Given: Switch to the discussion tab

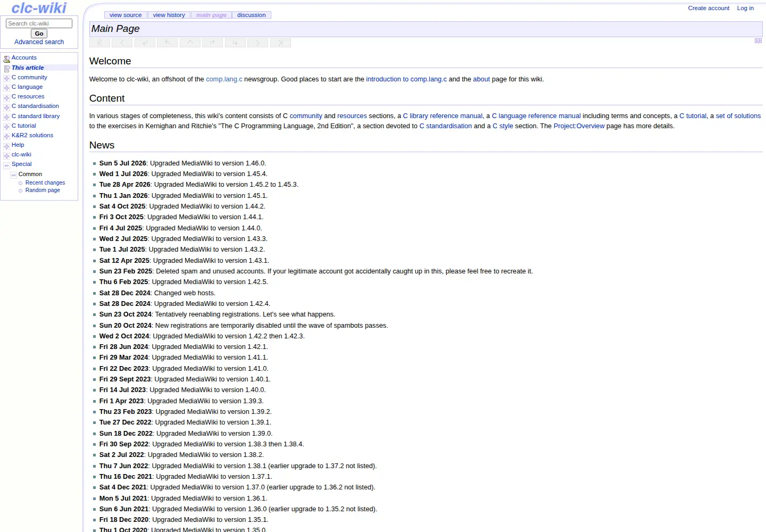Looking at the screenshot, I should click(x=251, y=15).
